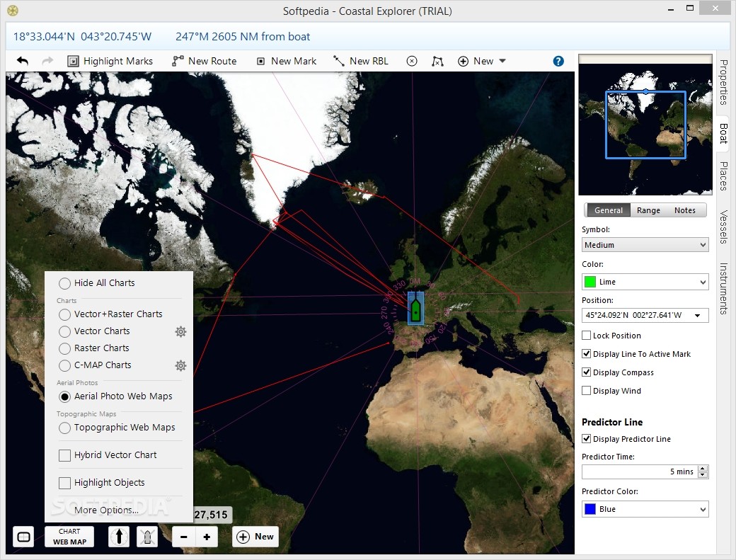Switch to the General tab
Viewport: 736px width, 560px height.
tap(609, 210)
